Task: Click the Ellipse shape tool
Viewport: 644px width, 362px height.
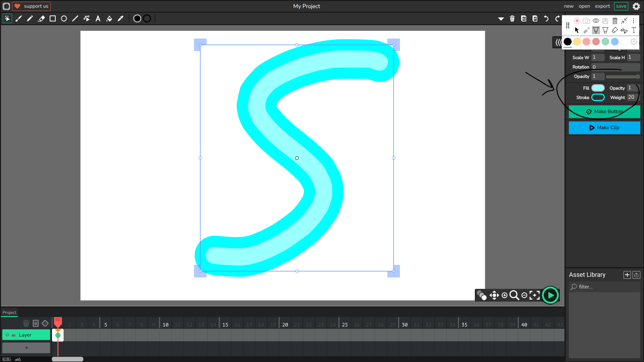Action: (64, 19)
